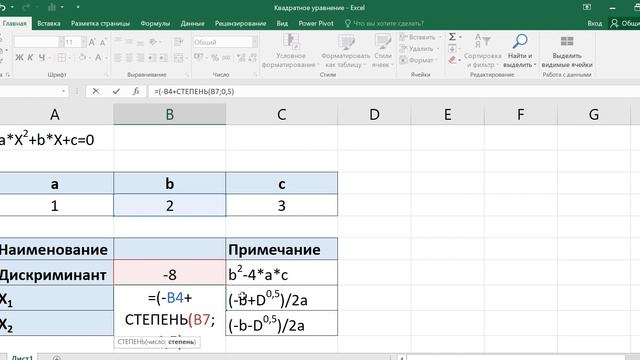The height and width of the screenshot is (360, 640).
Task: Apply comma style (000) format
Action: coord(227,58)
